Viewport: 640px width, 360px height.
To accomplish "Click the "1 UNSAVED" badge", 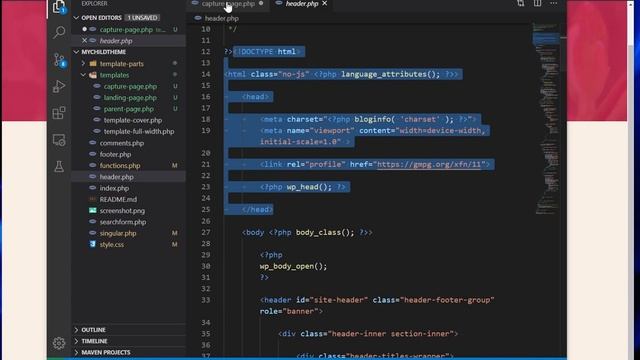I will 142,18.
